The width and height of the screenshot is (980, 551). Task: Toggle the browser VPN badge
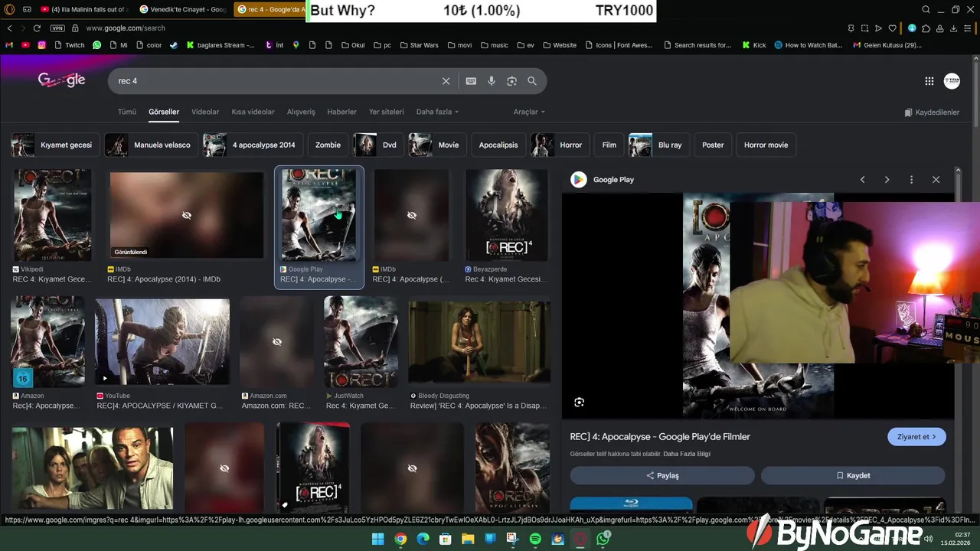(57, 28)
